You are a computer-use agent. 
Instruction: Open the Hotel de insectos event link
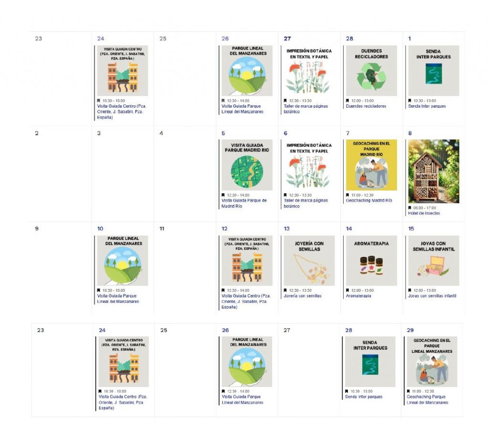(424, 213)
